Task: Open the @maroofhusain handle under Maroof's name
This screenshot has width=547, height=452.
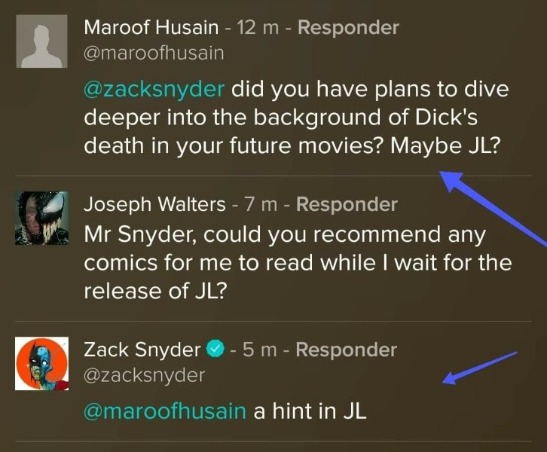Action: pyautogui.click(x=153, y=53)
